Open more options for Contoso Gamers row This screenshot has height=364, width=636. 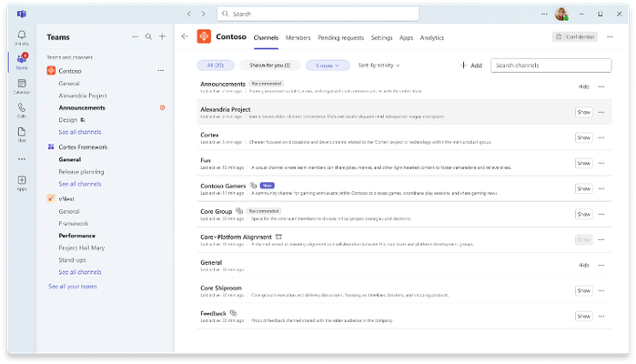tap(601, 188)
